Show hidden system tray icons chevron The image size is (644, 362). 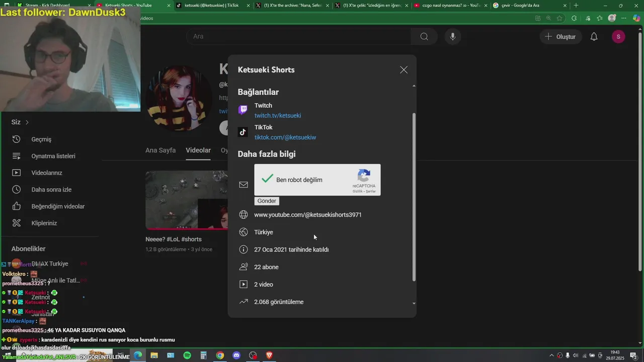pos(551,355)
